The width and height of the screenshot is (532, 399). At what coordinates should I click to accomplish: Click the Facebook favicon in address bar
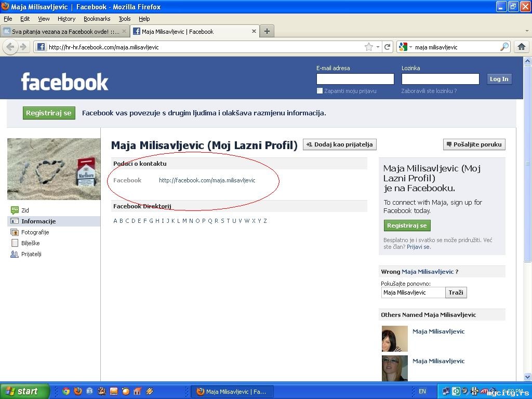click(x=41, y=47)
